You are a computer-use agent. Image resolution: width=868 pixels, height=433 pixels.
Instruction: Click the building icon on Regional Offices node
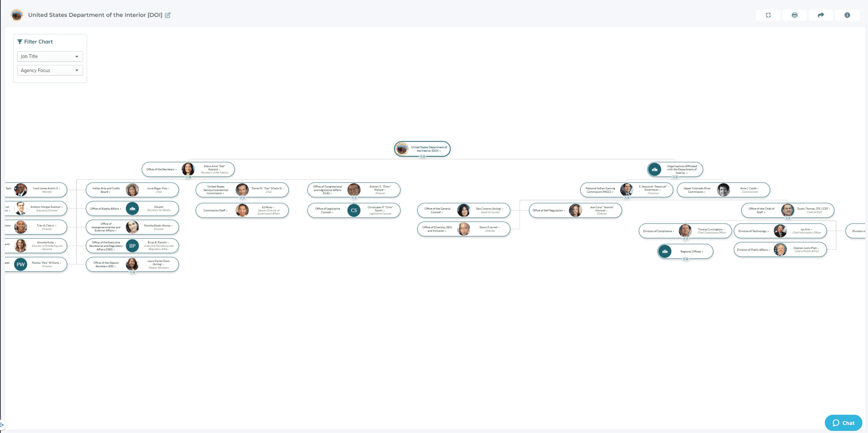tap(665, 251)
